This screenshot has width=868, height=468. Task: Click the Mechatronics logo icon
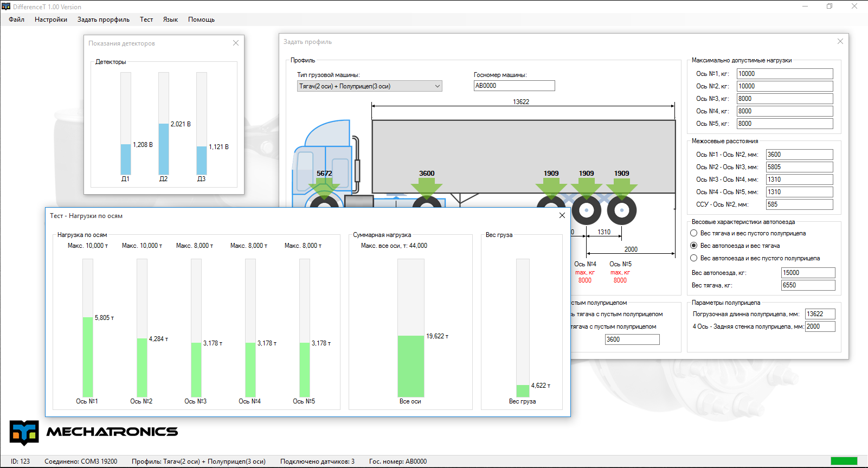[24, 432]
